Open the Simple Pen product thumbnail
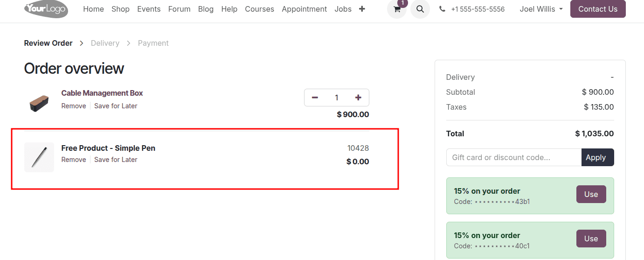 click(x=39, y=157)
